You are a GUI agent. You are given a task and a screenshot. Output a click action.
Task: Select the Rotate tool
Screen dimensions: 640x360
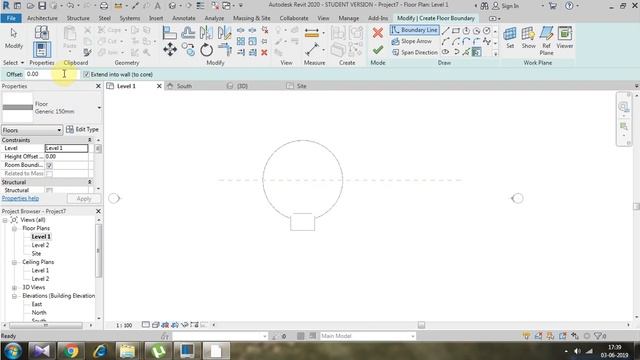click(207, 50)
